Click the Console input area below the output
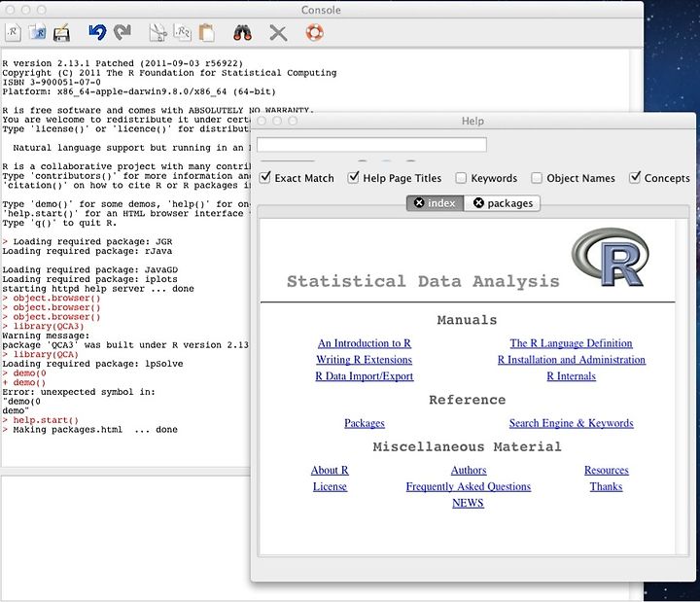 click(125, 538)
